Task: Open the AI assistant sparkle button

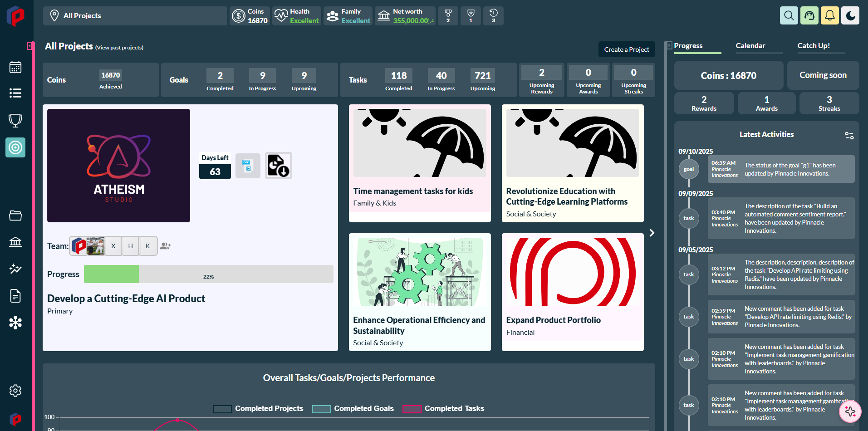Action: coord(850,412)
